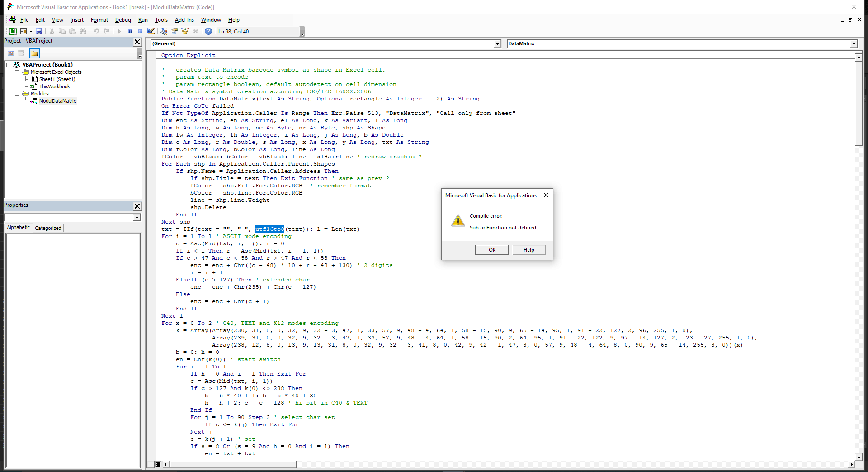
Task: Click code window scroll down arrow
Action: point(859,457)
